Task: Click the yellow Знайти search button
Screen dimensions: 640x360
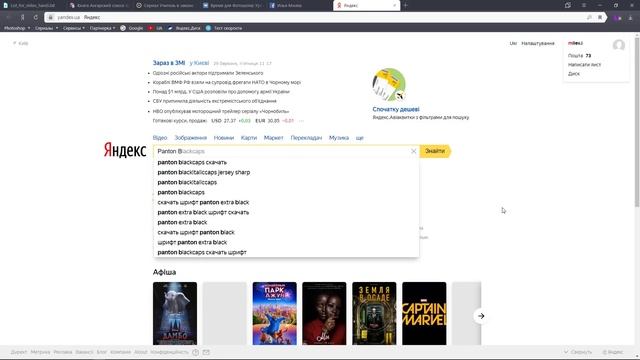Action: pyautogui.click(x=435, y=151)
